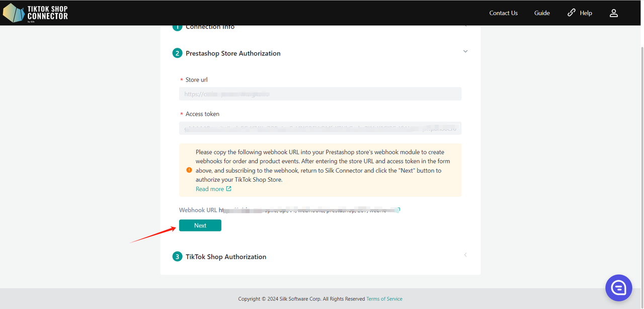Collapse the Prestashop Store Authorization chevron
Image resolution: width=644 pixels, height=309 pixels.
coord(465,51)
